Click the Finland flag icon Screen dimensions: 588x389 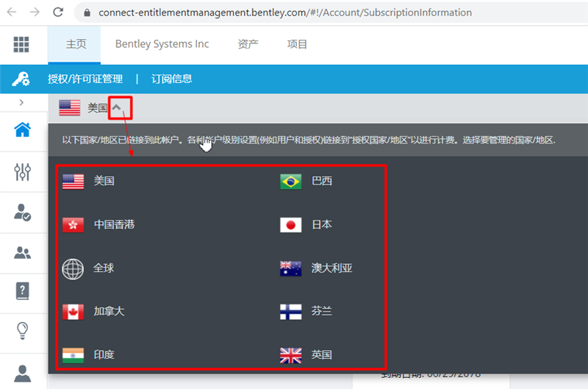click(x=290, y=312)
